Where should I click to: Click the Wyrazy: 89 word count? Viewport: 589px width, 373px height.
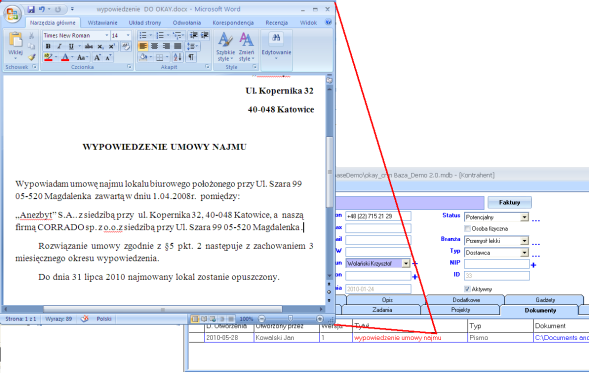59,319
